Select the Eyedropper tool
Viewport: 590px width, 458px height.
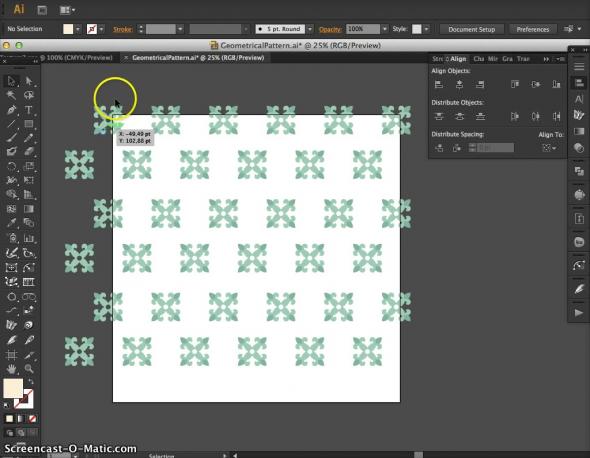click(x=11, y=223)
